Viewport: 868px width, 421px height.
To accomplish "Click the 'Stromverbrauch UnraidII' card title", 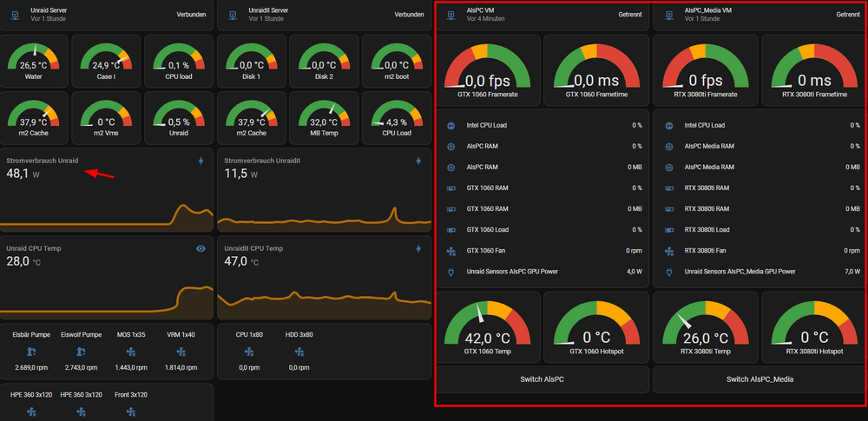I will click(x=262, y=161).
